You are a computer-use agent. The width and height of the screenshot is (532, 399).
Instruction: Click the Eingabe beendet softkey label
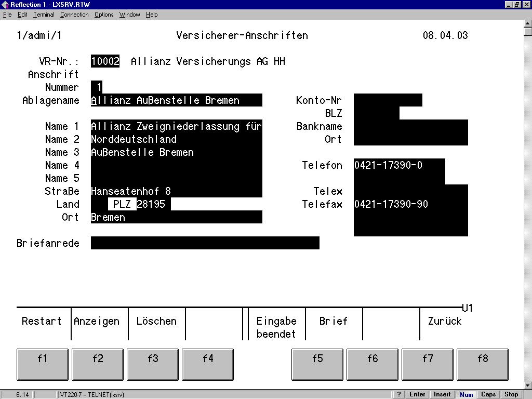tap(276, 327)
